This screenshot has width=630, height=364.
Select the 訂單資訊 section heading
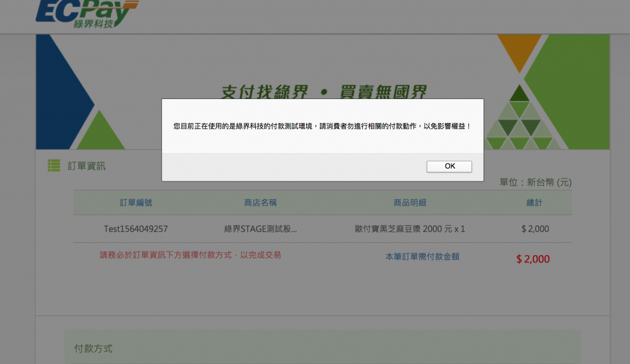86,166
